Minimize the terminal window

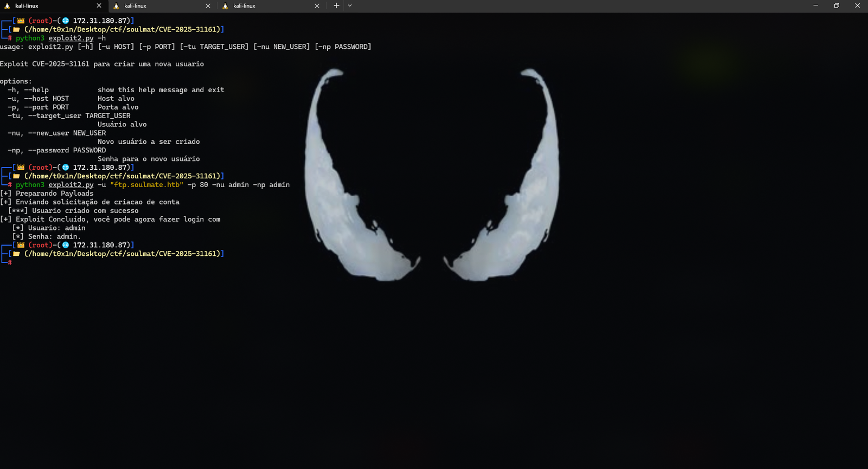tap(815, 5)
